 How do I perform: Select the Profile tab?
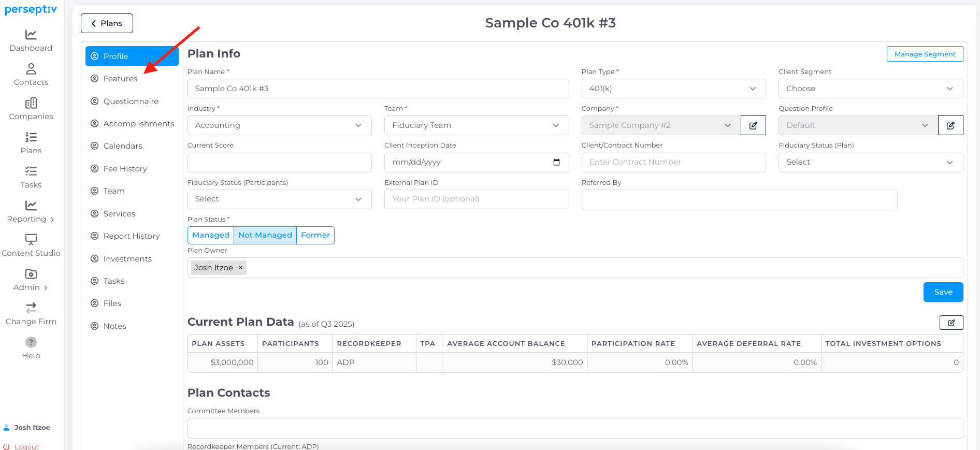[132, 56]
